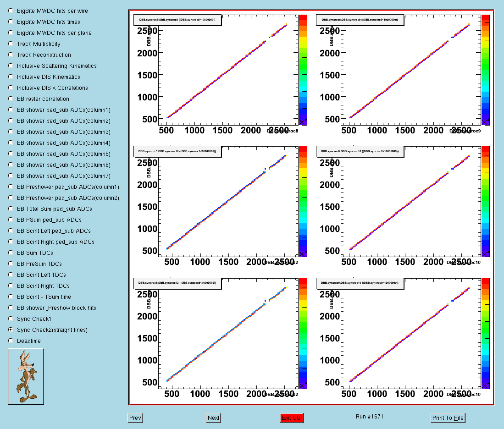
Task: Choose BB raster correlation option
Action: (11, 99)
